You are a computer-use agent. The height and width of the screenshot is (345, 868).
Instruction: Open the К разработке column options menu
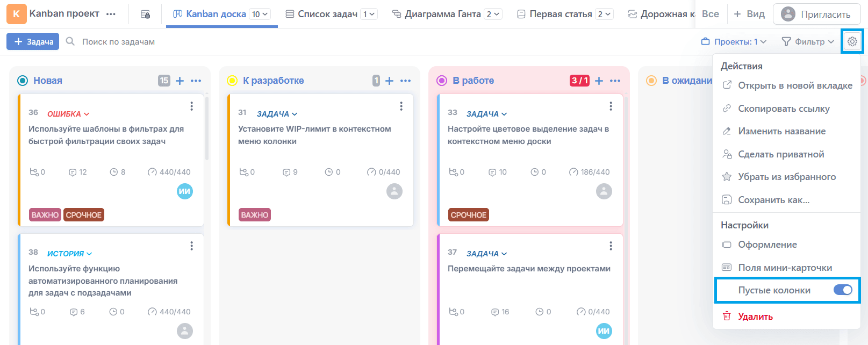pos(406,81)
